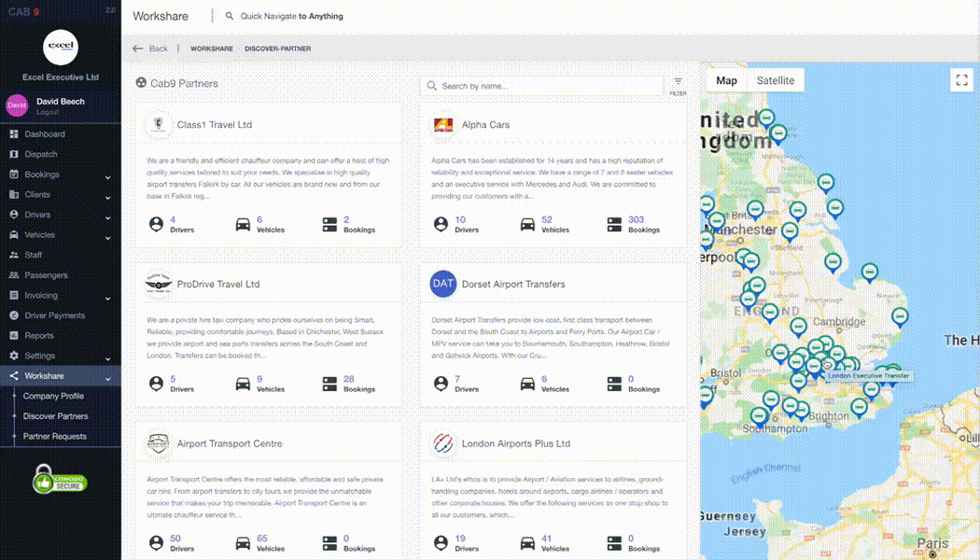Click the Passengers group icon
Image resolution: width=980 pixels, height=560 pixels.
tap(14, 275)
